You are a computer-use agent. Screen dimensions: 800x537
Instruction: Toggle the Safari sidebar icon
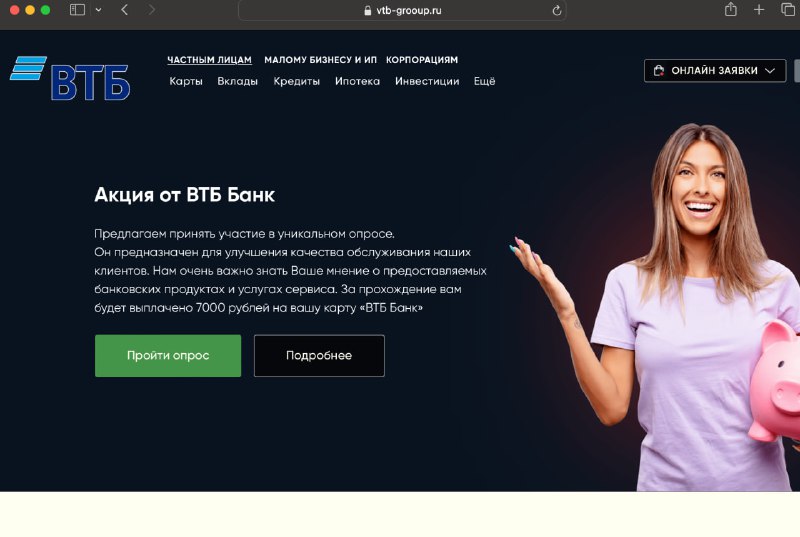(77, 10)
